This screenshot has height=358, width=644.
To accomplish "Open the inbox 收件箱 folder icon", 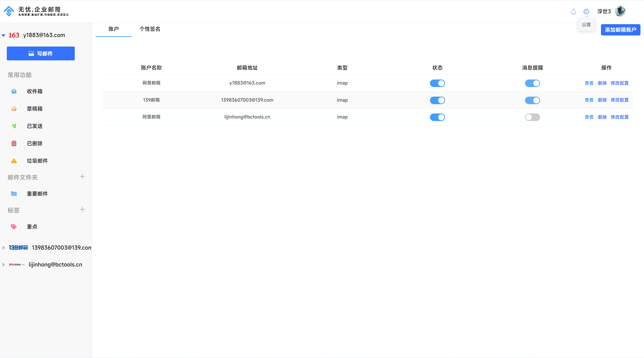I will click(x=14, y=91).
